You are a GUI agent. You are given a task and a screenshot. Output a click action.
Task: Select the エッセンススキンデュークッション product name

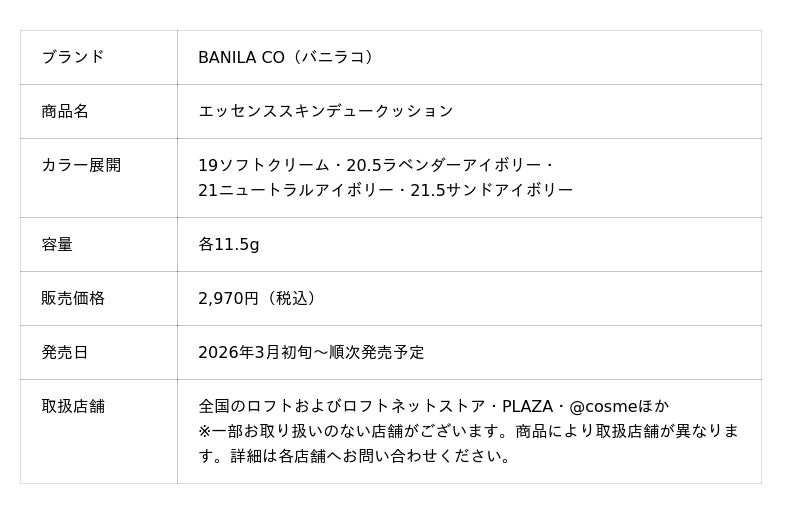pyautogui.click(x=326, y=111)
